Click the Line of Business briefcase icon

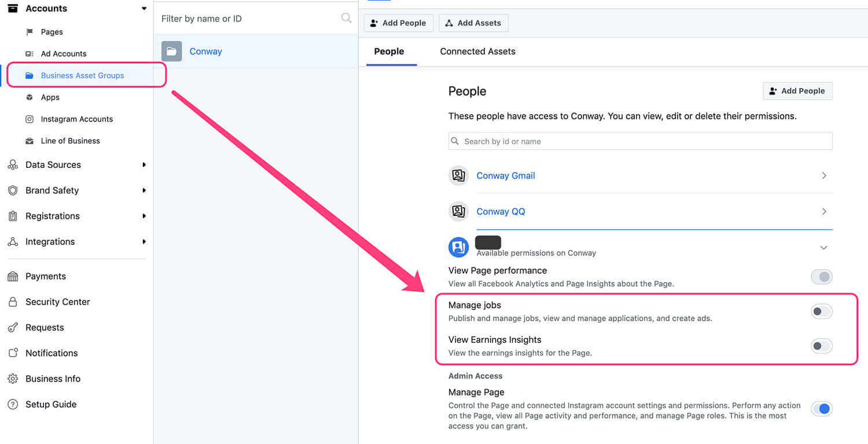tap(30, 141)
